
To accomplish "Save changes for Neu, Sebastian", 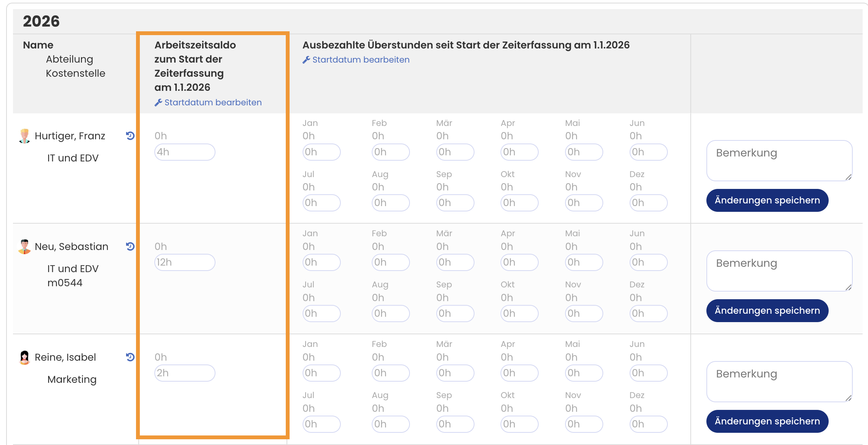I will coord(767,311).
